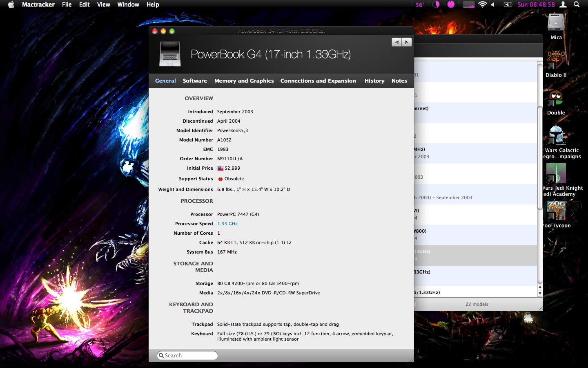Switch to the Software tab
The height and width of the screenshot is (368, 588).
tap(195, 81)
